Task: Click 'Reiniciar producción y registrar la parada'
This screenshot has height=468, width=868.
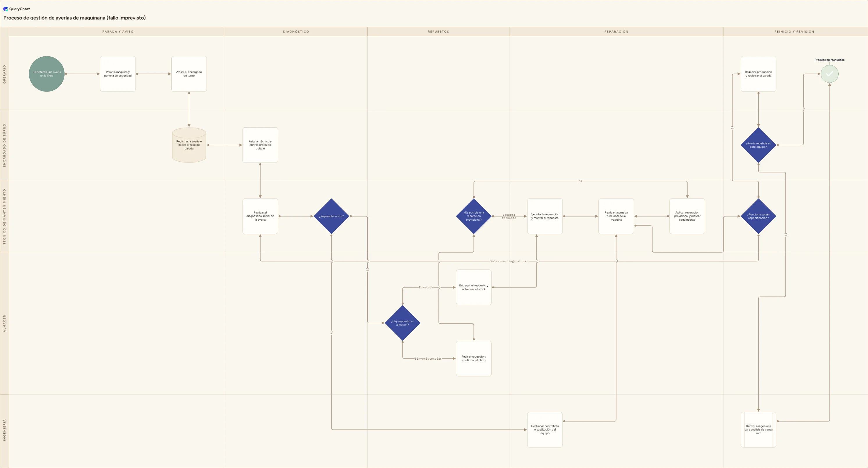Action: pyautogui.click(x=758, y=74)
